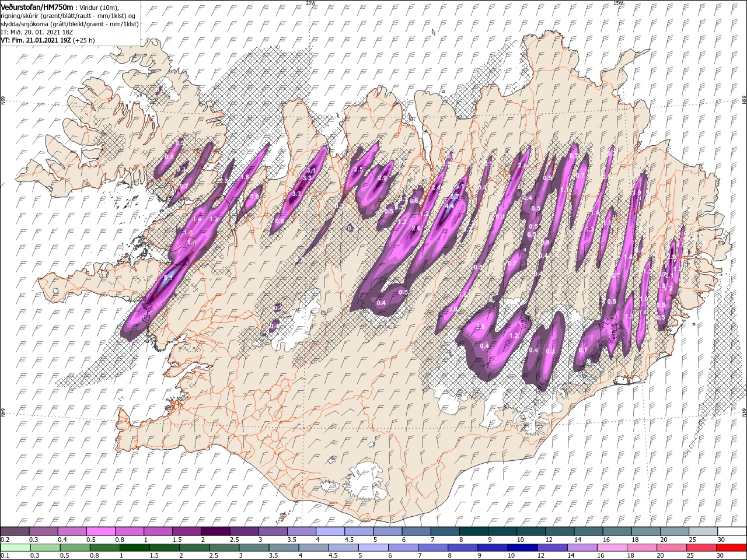Click the '(+25 h)' forecast offset text
The width and height of the screenshot is (747, 560).
pos(83,40)
